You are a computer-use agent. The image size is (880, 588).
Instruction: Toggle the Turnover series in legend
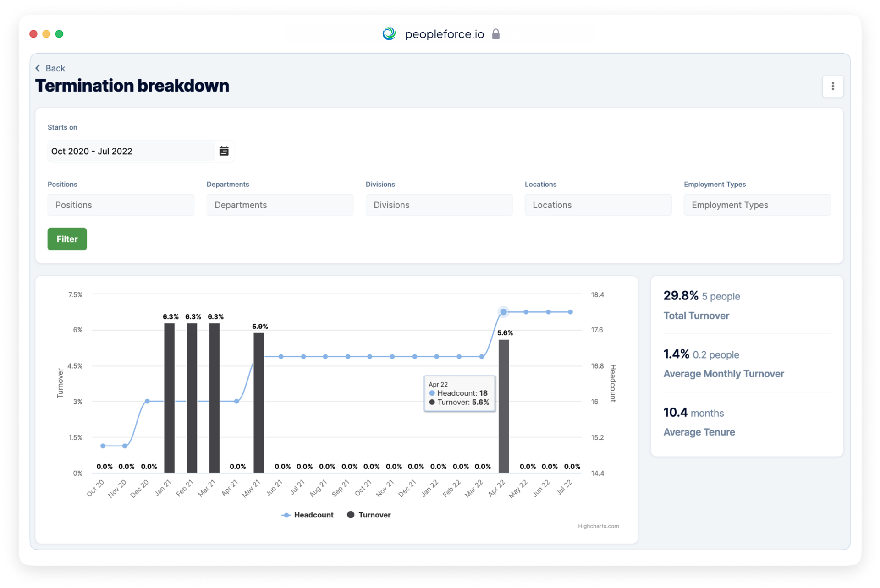369,515
